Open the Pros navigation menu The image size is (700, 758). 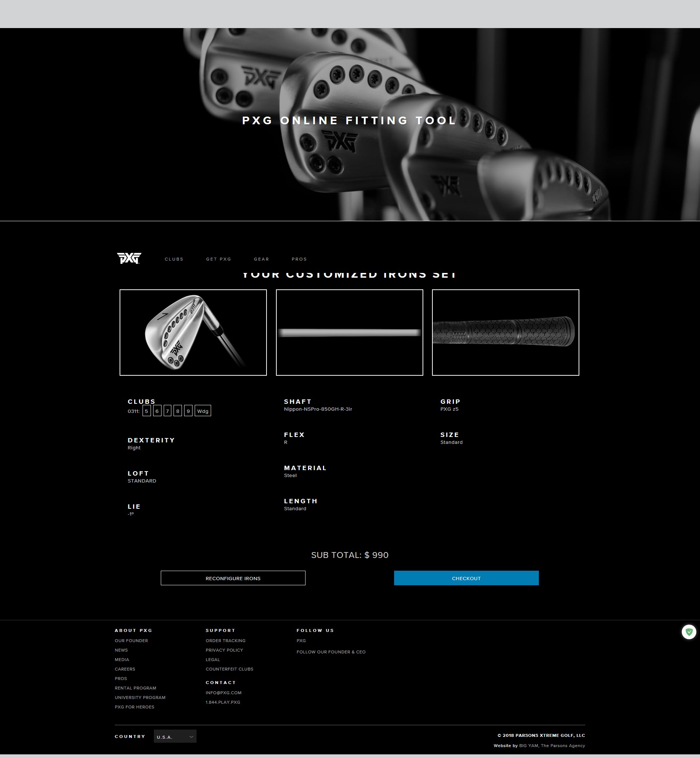click(x=299, y=259)
